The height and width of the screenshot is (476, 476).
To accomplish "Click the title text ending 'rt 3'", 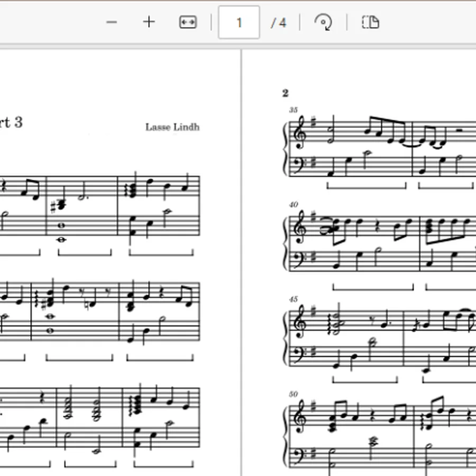I will pyautogui.click(x=11, y=123).
